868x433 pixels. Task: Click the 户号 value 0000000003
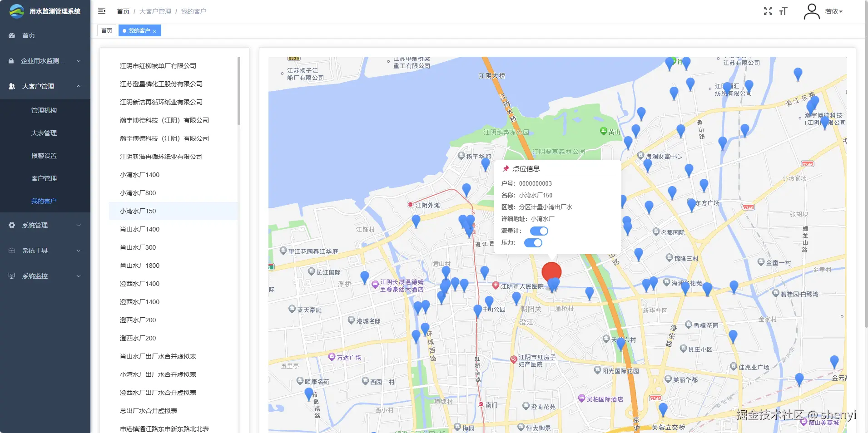pos(536,184)
